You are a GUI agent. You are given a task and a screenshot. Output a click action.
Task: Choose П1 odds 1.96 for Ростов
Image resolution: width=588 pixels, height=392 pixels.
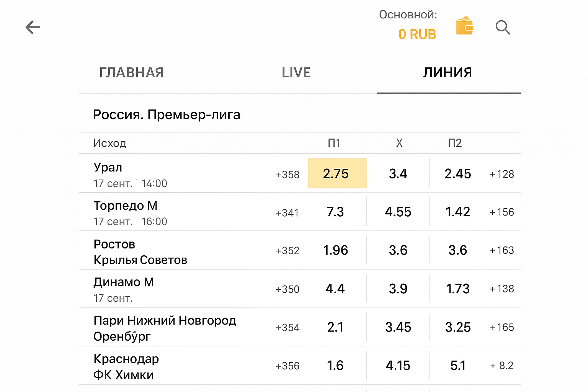pyautogui.click(x=335, y=250)
